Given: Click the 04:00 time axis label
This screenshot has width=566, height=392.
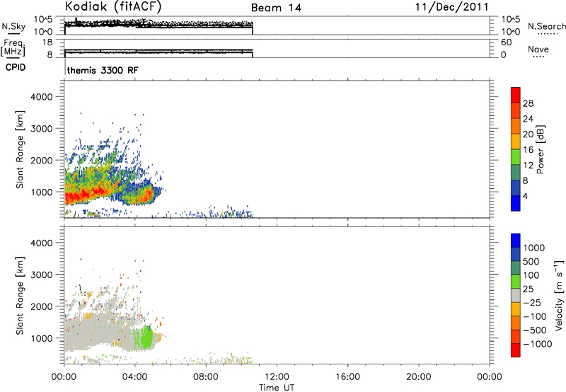Looking at the screenshot, I should [x=135, y=377].
